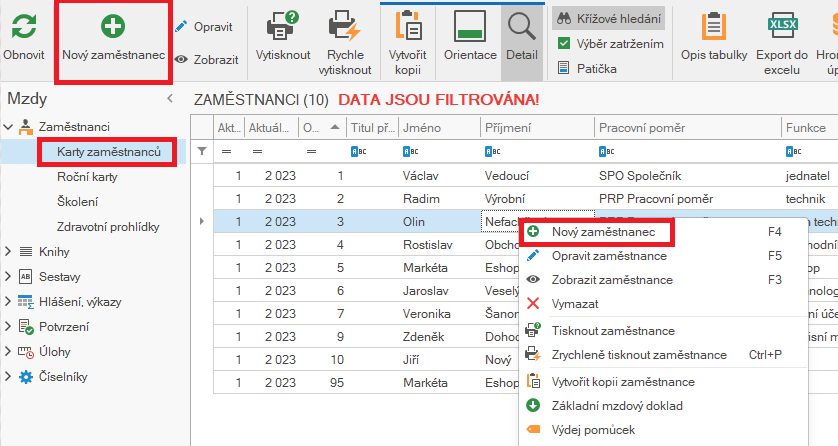Toggle the Detail magnifier button

coord(522,43)
